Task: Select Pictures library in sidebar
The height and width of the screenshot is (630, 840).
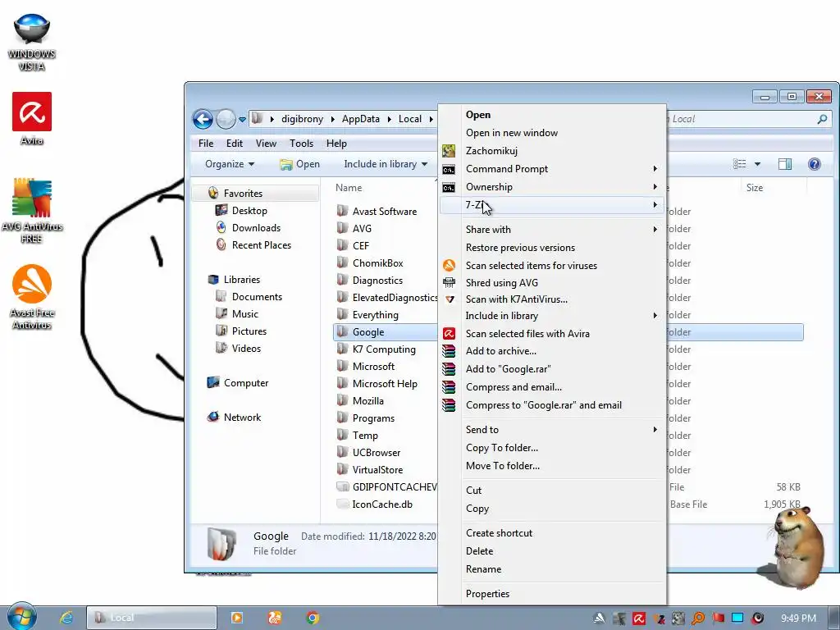Action: click(242, 331)
